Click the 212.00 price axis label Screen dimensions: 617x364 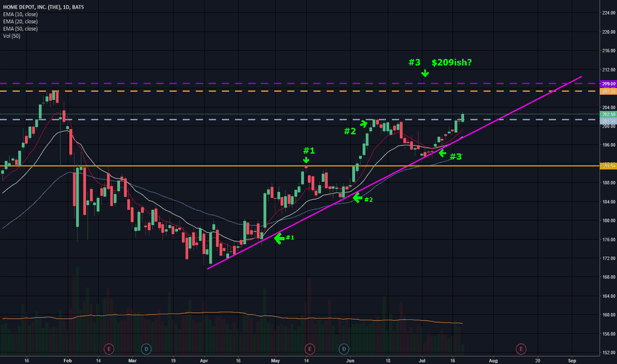pos(608,69)
